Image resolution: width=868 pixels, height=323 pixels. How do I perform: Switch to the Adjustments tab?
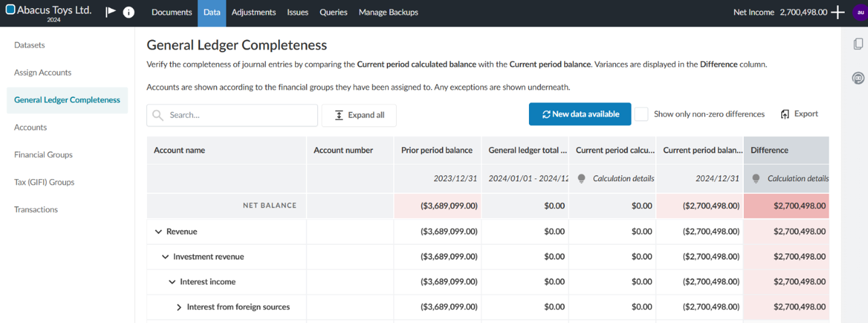tap(254, 12)
